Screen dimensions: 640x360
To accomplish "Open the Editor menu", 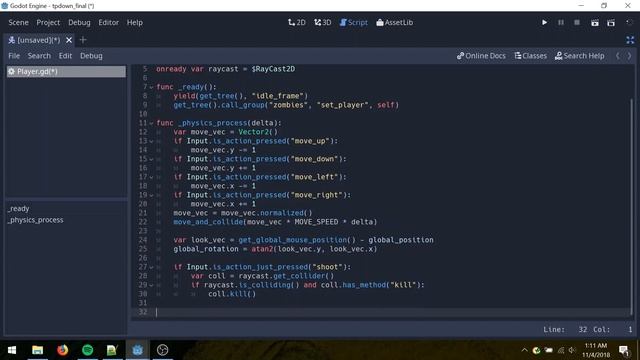I will tap(109, 22).
